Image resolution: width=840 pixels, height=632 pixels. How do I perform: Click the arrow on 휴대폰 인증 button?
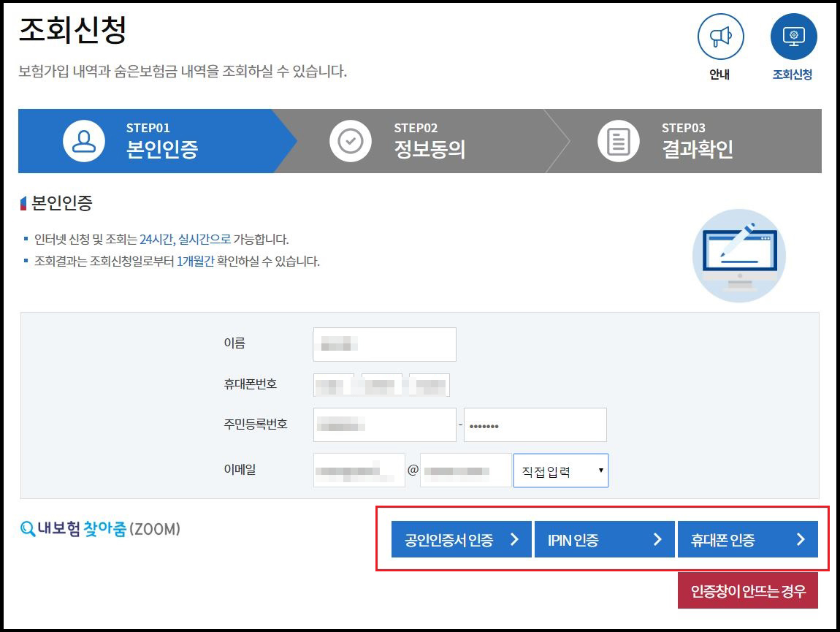coord(801,539)
